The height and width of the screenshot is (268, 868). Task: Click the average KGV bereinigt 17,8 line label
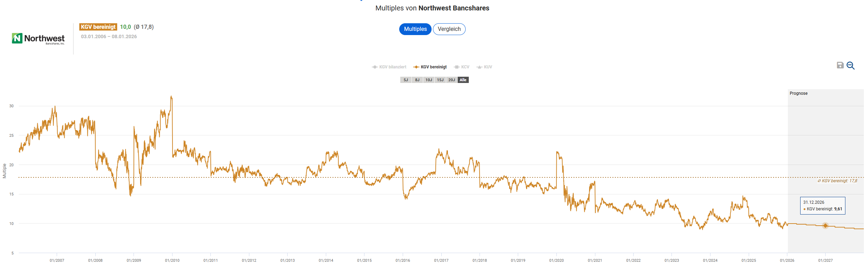tap(837, 181)
